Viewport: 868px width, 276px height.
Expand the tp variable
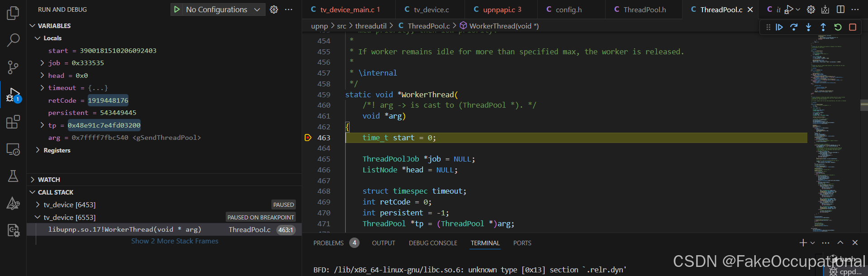point(42,125)
